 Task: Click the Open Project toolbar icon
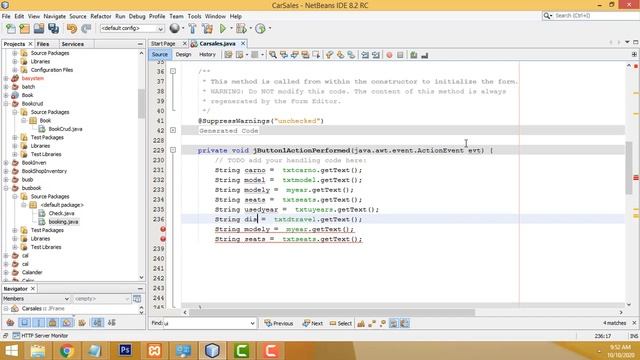[x=39, y=29]
